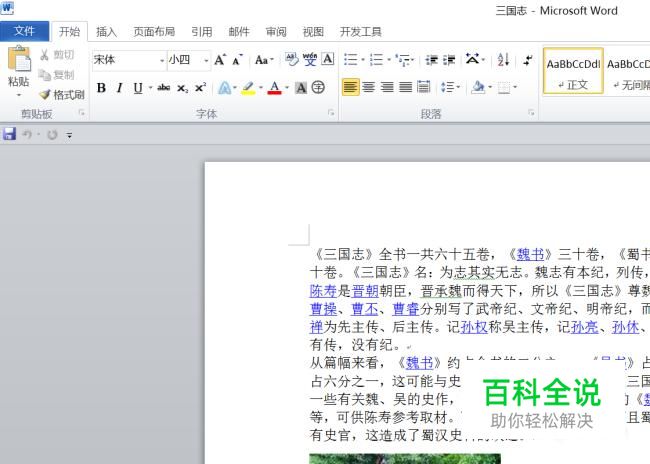Select the Format Painter brush
Screen dimensions: 650x464
pyautogui.click(x=45, y=95)
